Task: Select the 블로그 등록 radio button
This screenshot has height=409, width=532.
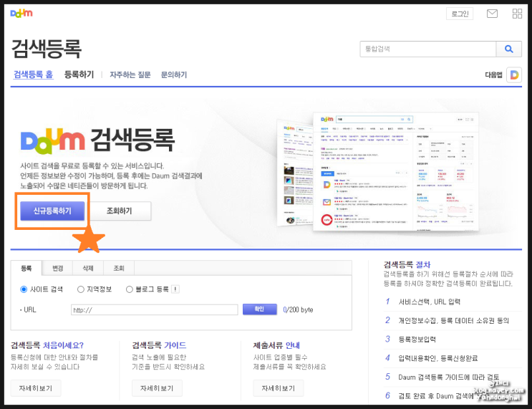Action: click(x=130, y=289)
